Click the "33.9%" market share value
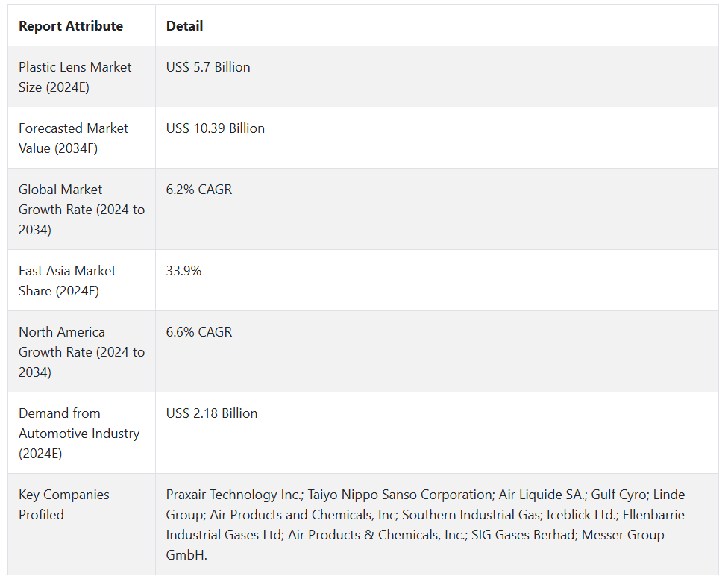 click(x=183, y=271)
